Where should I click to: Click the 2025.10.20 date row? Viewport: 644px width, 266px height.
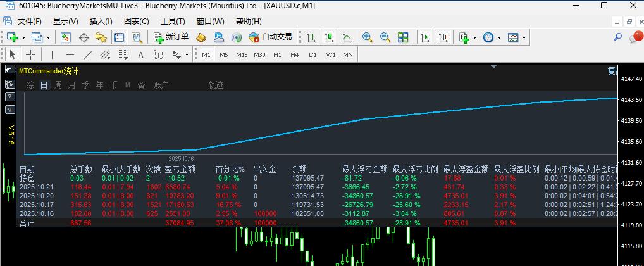[318, 196]
